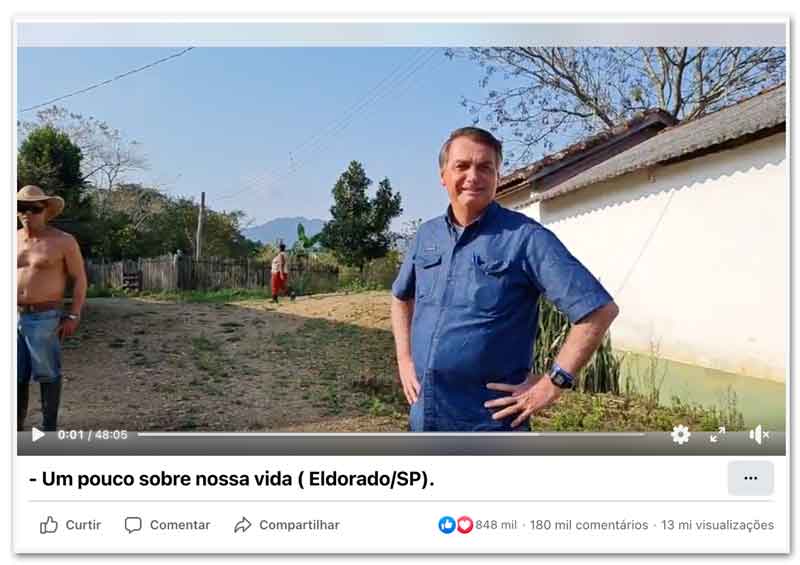Viewport: 800px width, 565px height.
Task: Click the Curtir text label
Action: 83,525
